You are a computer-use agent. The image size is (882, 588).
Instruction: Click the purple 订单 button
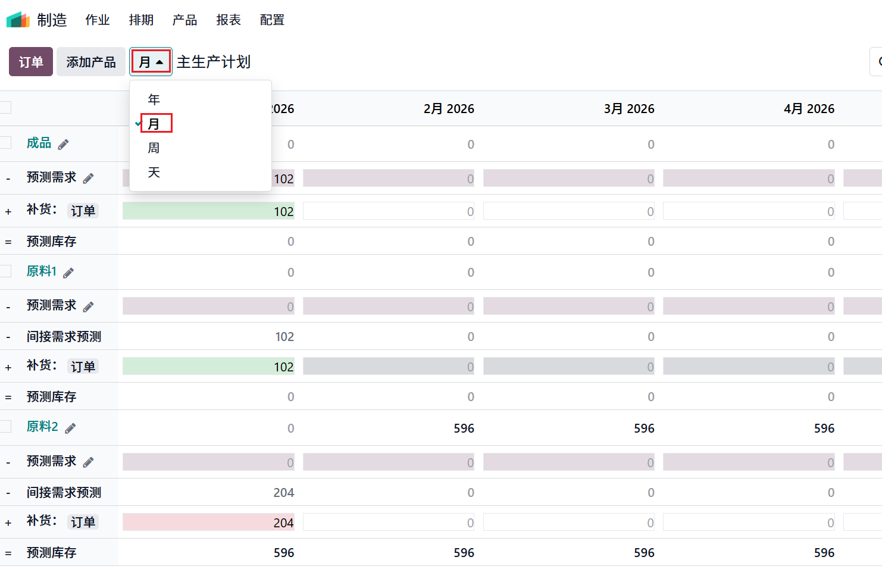[x=31, y=62]
